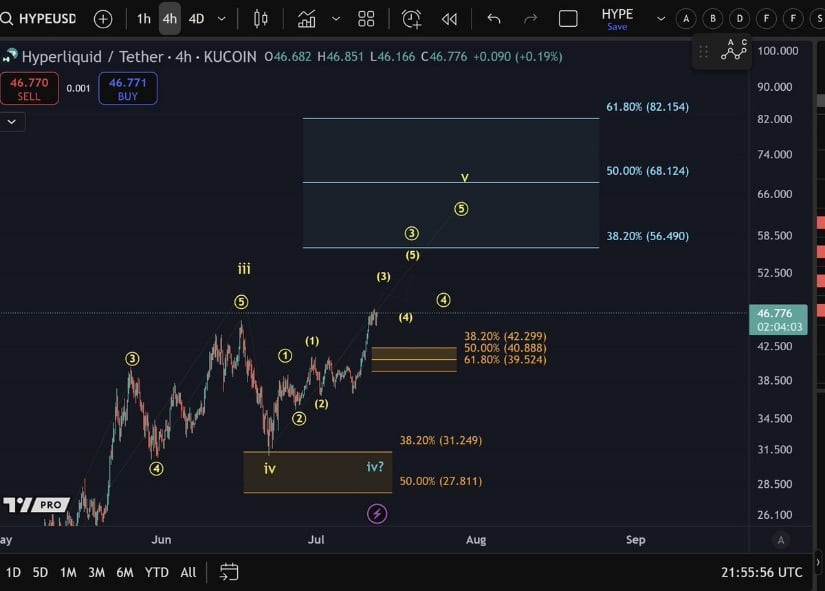Start bar replay with the rewind icon
The image size is (825, 591).
pos(449,19)
